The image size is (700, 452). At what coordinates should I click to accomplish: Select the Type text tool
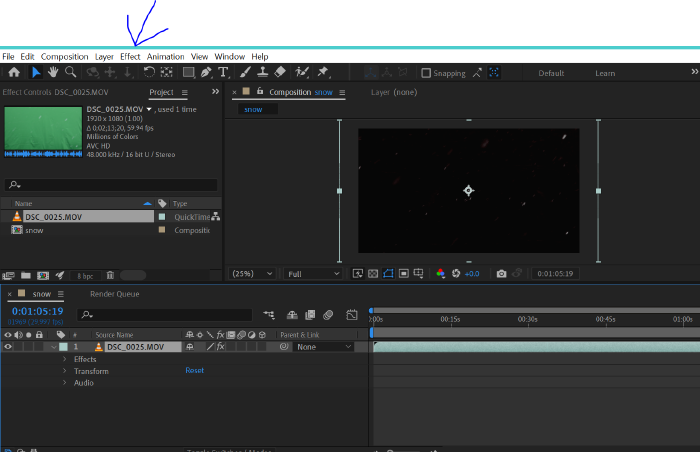coord(223,72)
